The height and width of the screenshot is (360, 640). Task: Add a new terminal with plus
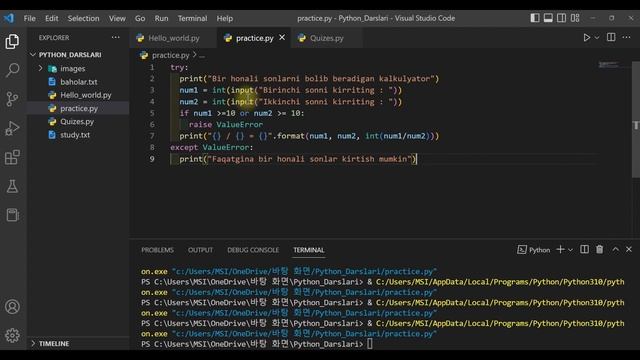560,249
